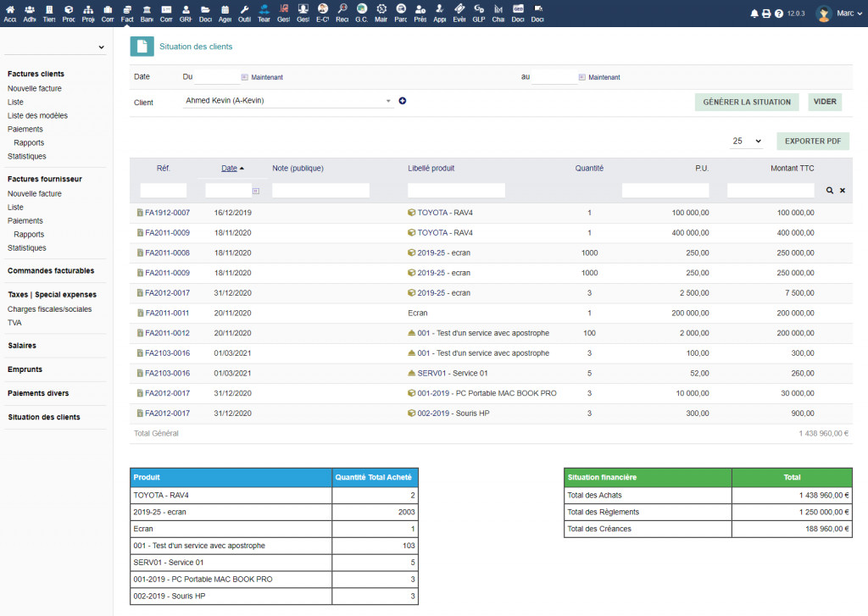Click the print icon in top bar

point(766,14)
